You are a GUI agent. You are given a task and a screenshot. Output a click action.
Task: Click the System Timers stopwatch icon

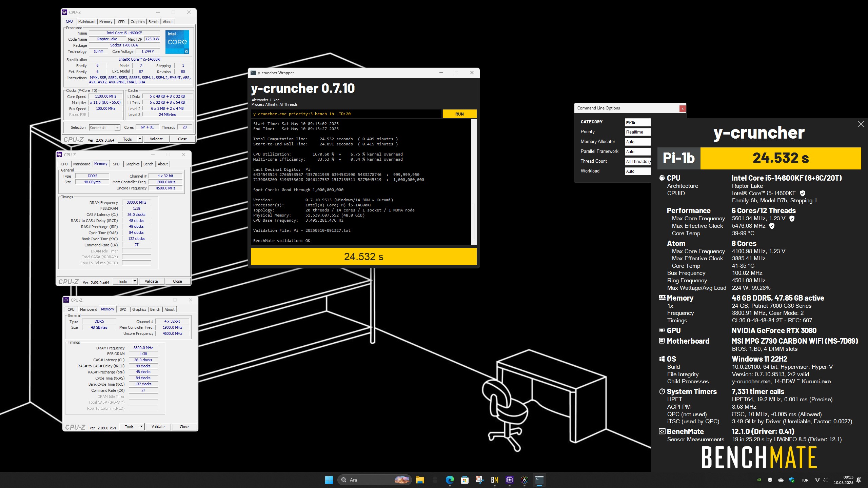(662, 391)
